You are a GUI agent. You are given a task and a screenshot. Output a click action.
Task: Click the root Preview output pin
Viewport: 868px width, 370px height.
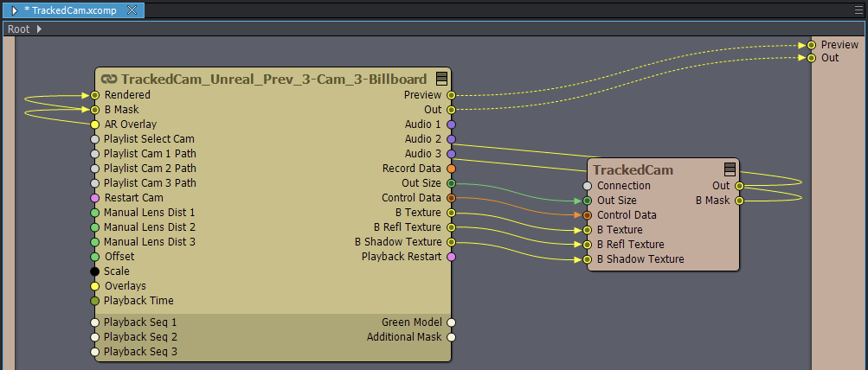(x=812, y=45)
